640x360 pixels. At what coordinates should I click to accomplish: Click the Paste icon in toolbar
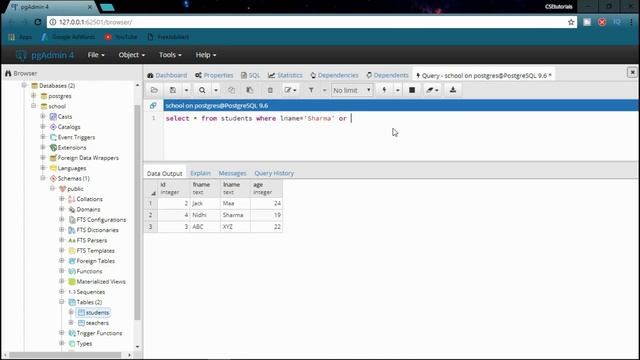point(250,90)
